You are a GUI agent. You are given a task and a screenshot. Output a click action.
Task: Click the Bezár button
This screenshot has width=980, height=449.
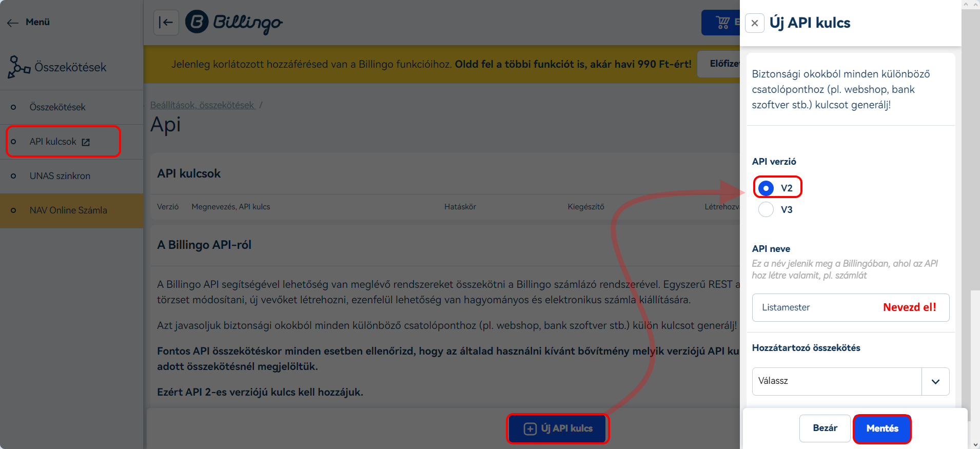825,428
